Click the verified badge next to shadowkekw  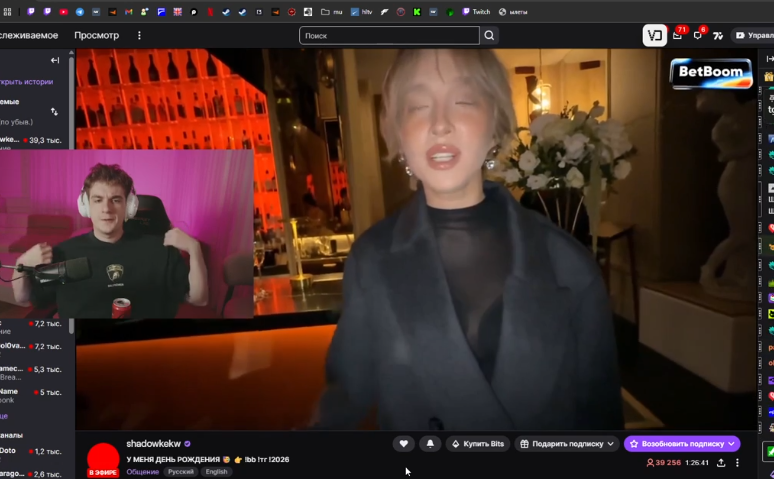pos(188,444)
